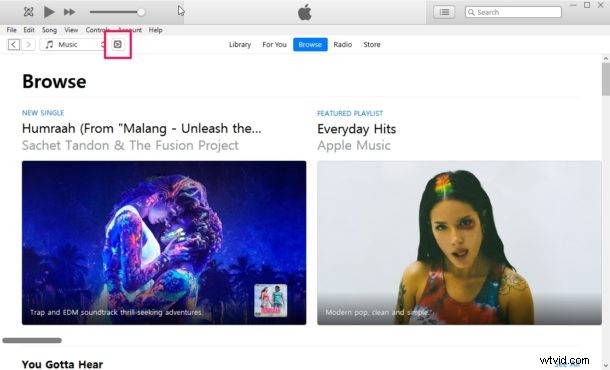Click the Browse page heading

pos(54,81)
